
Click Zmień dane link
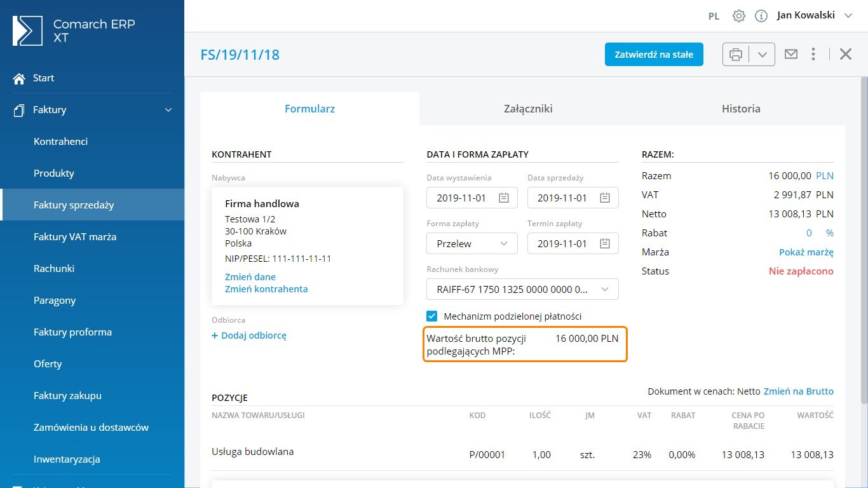250,277
